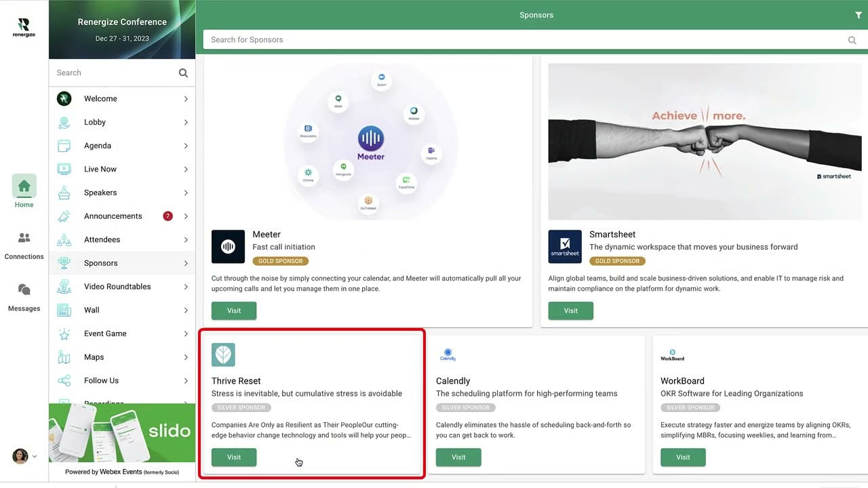Expand the Lobby menu chevron
The width and height of the screenshot is (868, 488).
point(186,122)
